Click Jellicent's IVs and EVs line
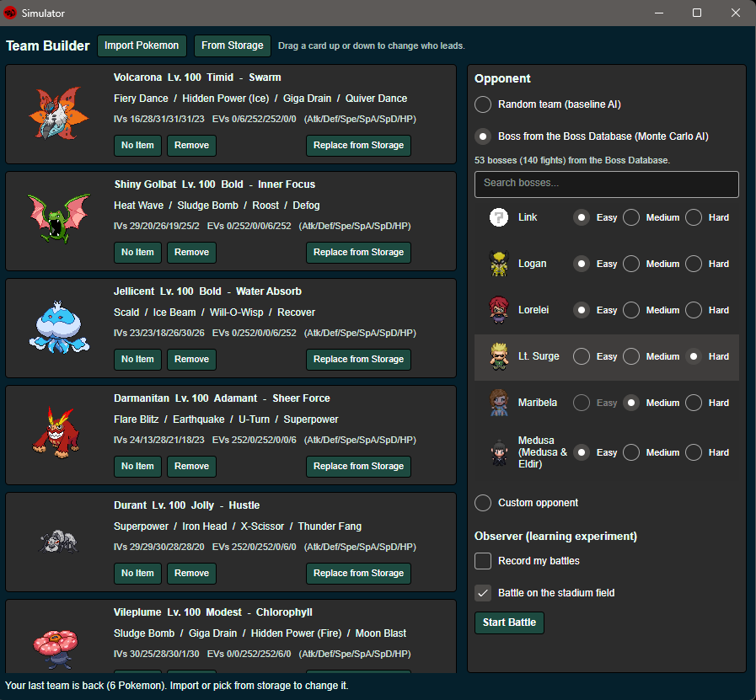The height and width of the screenshot is (700, 756). (265, 333)
